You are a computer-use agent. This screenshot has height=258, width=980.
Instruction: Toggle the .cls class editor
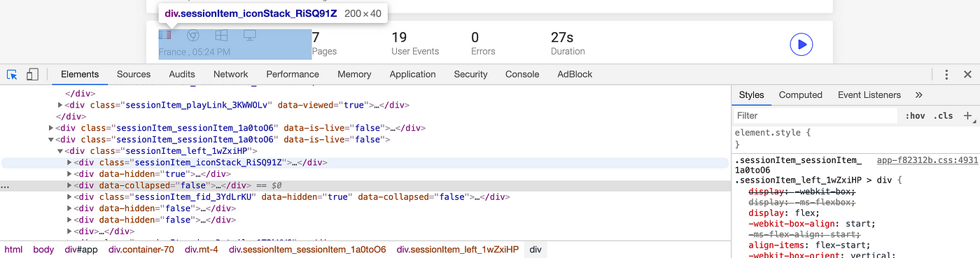943,116
